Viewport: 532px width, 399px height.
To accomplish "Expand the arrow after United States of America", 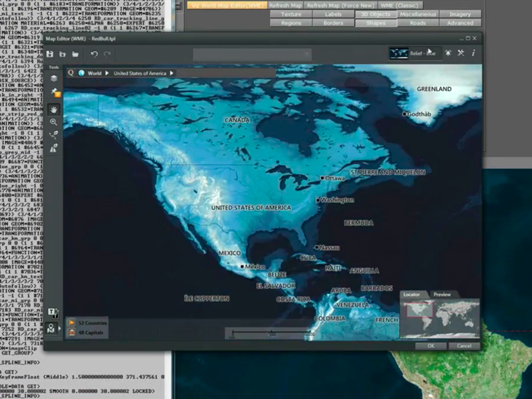I will tap(172, 73).
